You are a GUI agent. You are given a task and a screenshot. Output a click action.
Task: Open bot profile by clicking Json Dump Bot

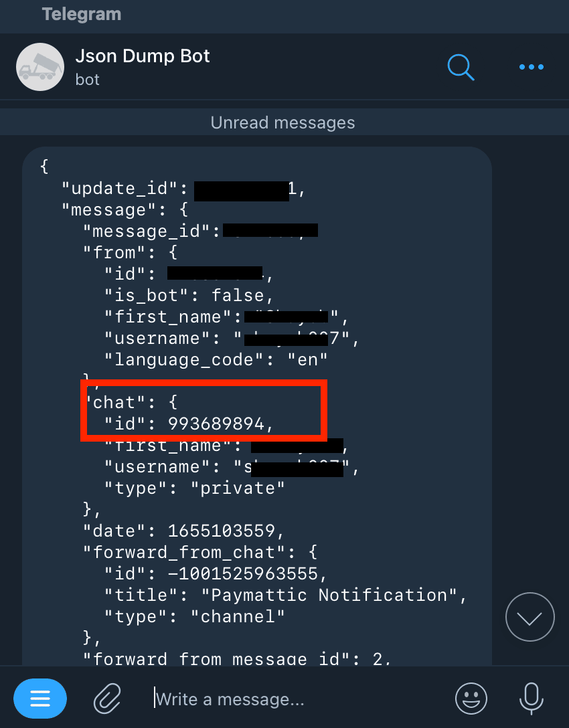click(x=142, y=56)
